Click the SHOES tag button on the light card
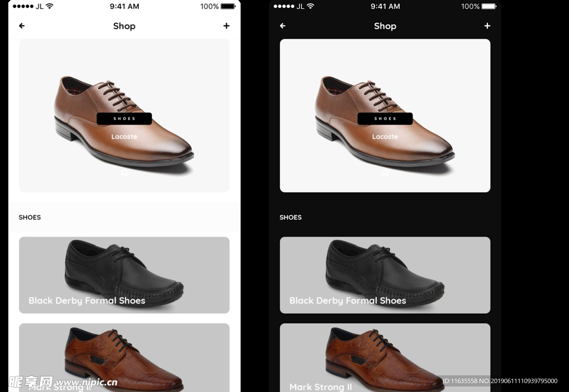 click(x=124, y=119)
